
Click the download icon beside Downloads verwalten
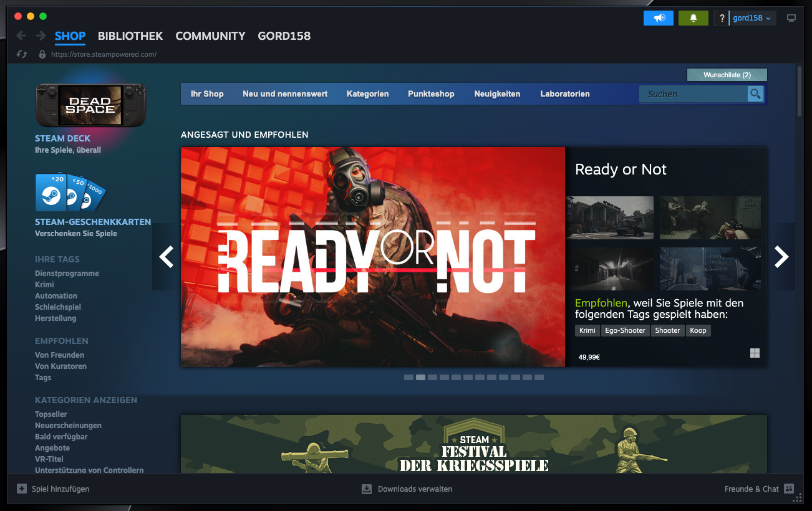coord(366,489)
